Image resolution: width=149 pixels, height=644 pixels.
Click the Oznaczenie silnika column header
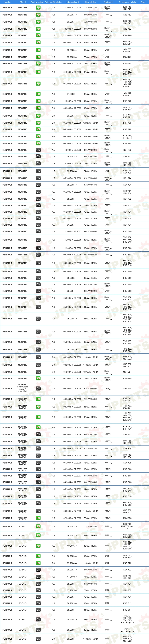click(128, 2)
